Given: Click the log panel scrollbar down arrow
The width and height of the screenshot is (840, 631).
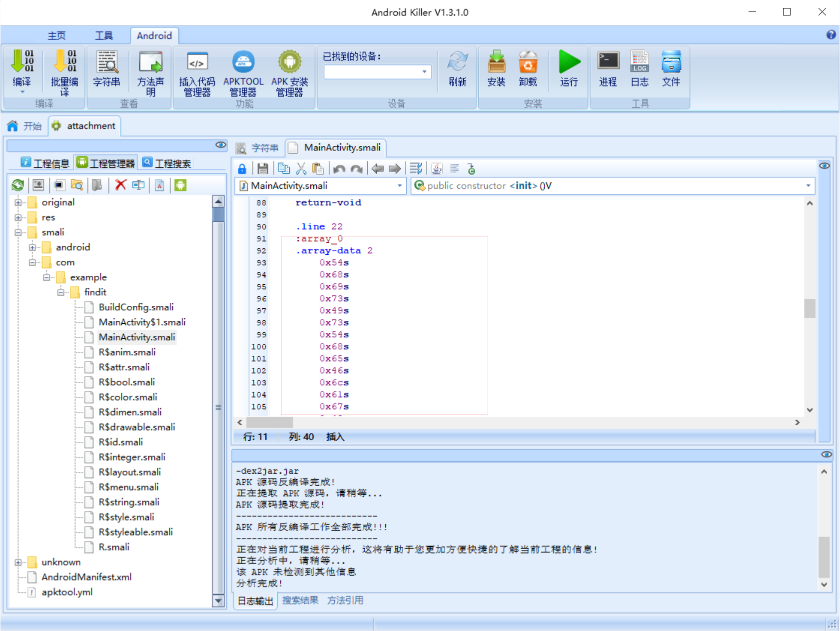Looking at the screenshot, I should coord(824,585).
